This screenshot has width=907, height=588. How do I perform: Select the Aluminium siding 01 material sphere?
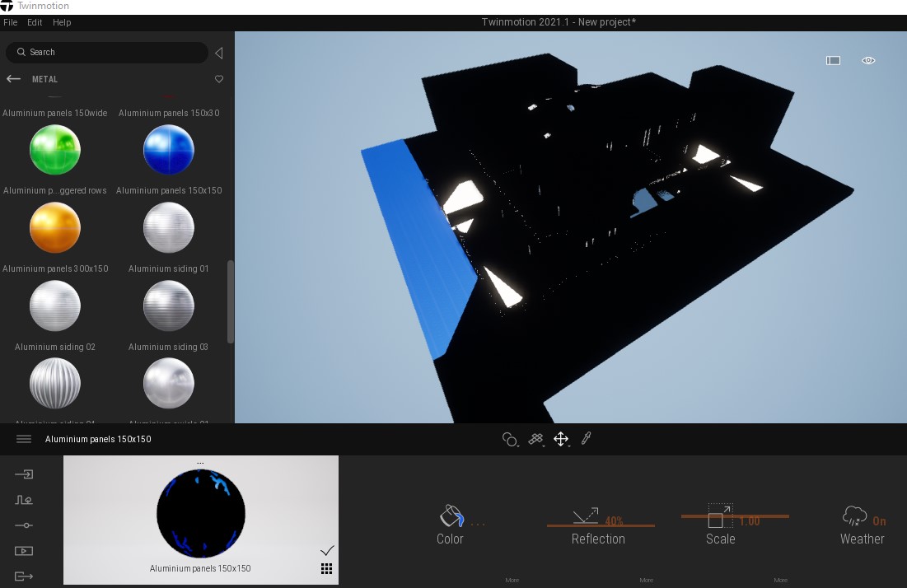169,228
